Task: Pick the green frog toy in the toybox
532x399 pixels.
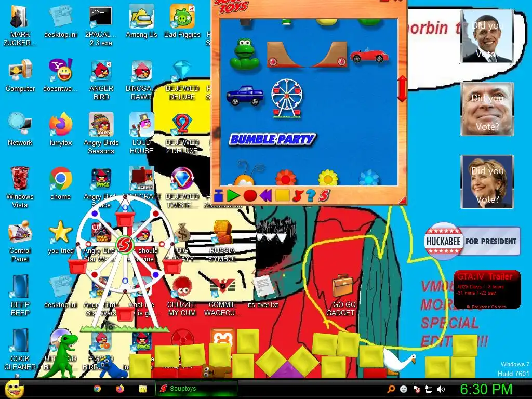Action: 244,54
